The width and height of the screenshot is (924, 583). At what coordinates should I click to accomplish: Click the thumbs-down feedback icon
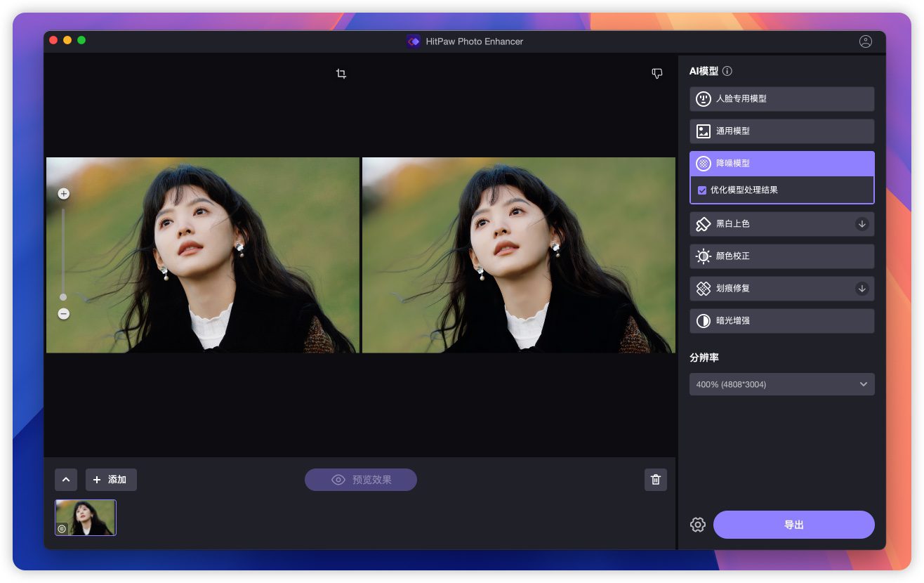[x=657, y=74]
